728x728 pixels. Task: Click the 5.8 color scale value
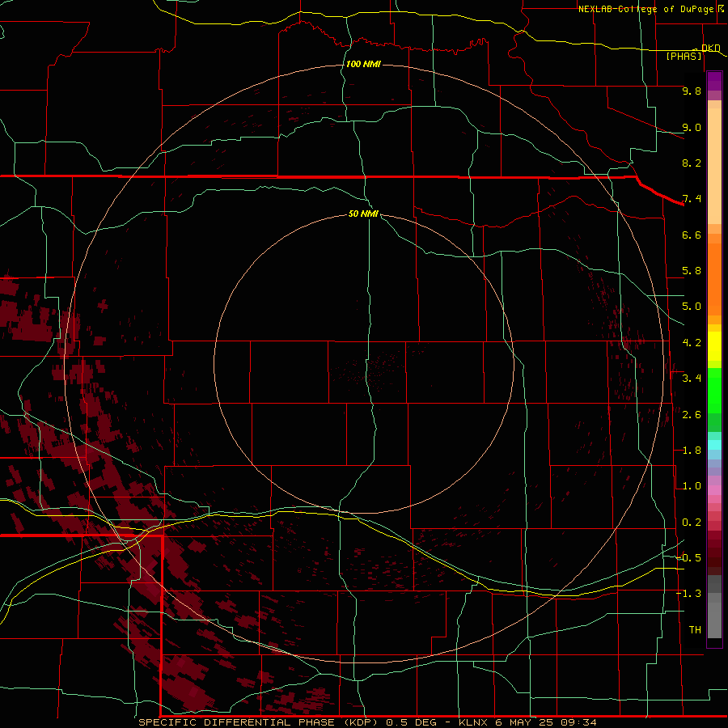[x=692, y=271]
